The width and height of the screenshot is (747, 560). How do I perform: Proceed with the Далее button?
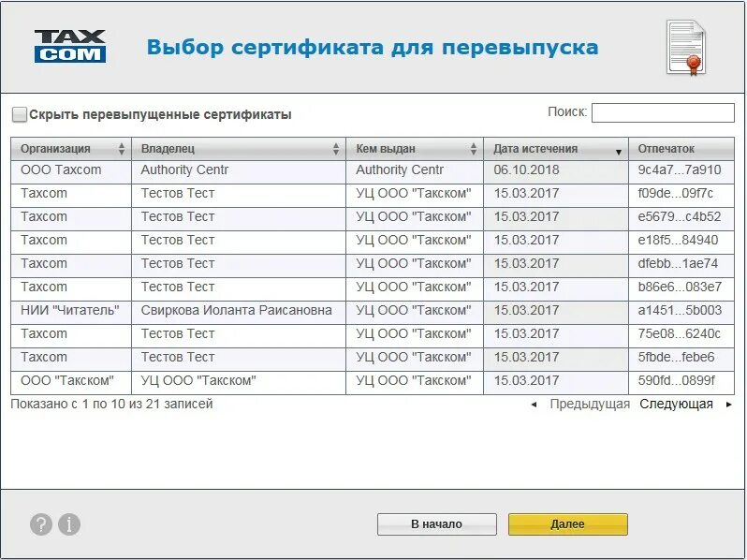tap(568, 524)
